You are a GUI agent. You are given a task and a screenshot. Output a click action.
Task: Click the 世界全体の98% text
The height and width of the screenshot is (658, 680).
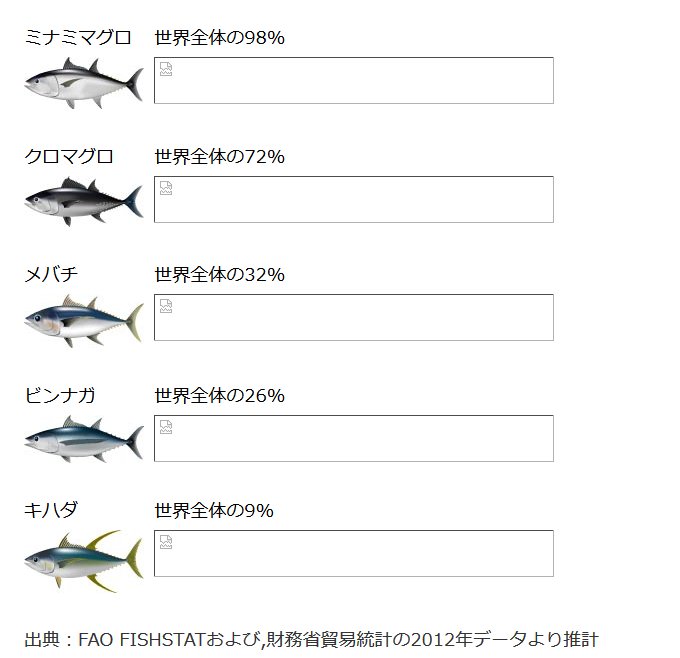(x=220, y=38)
